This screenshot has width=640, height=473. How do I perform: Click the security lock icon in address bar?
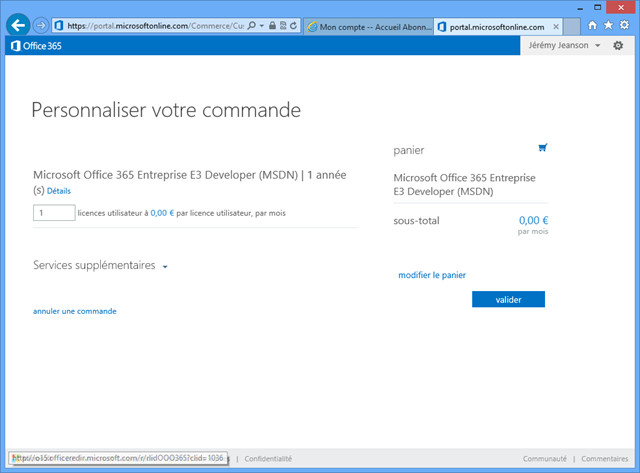pos(272,26)
